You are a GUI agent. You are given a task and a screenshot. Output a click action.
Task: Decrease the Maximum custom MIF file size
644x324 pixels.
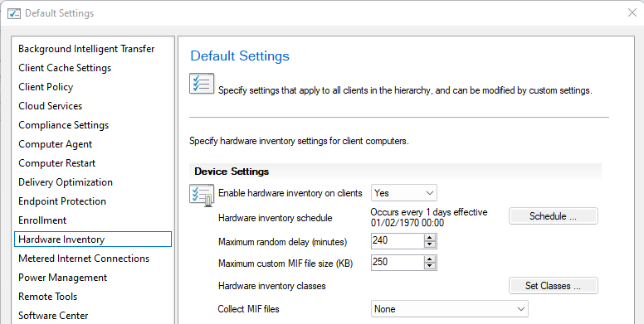click(430, 266)
